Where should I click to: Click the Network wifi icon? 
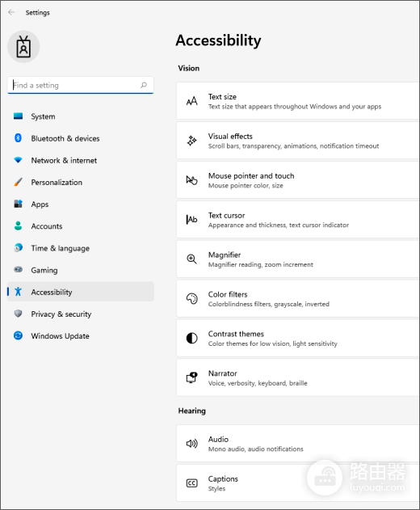pos(19,160)
